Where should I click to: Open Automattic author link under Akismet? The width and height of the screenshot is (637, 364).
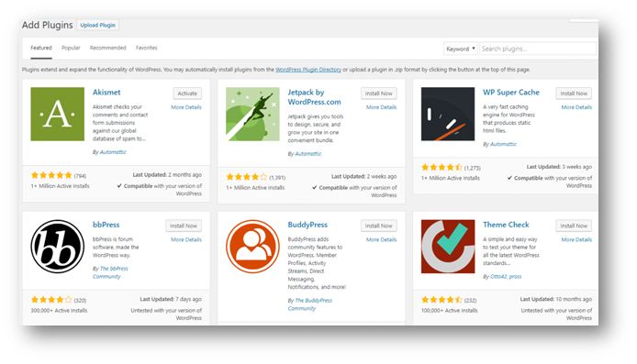coord(113,152)
